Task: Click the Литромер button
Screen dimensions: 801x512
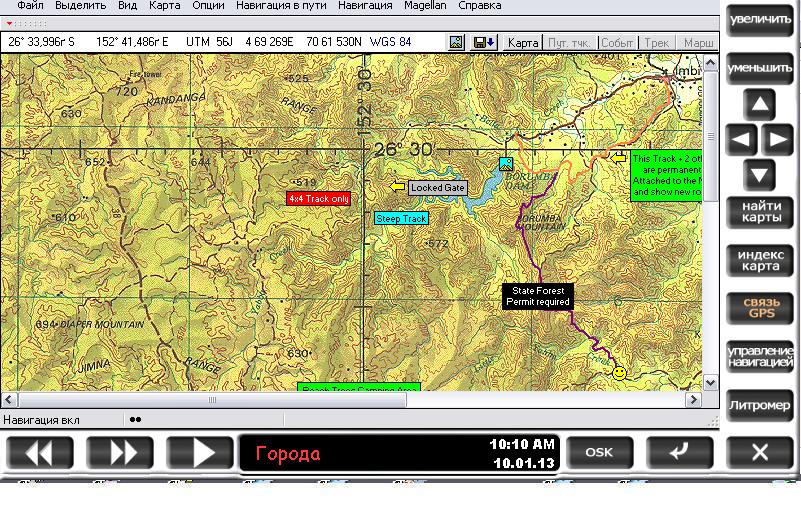Action: [x=760, y=405]
